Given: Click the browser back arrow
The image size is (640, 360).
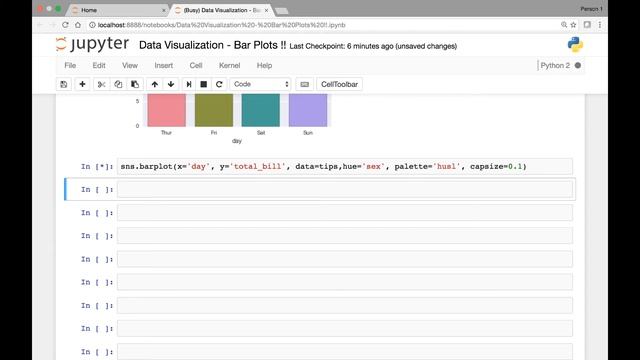Looking at the screenshot, I should point(40,25).
